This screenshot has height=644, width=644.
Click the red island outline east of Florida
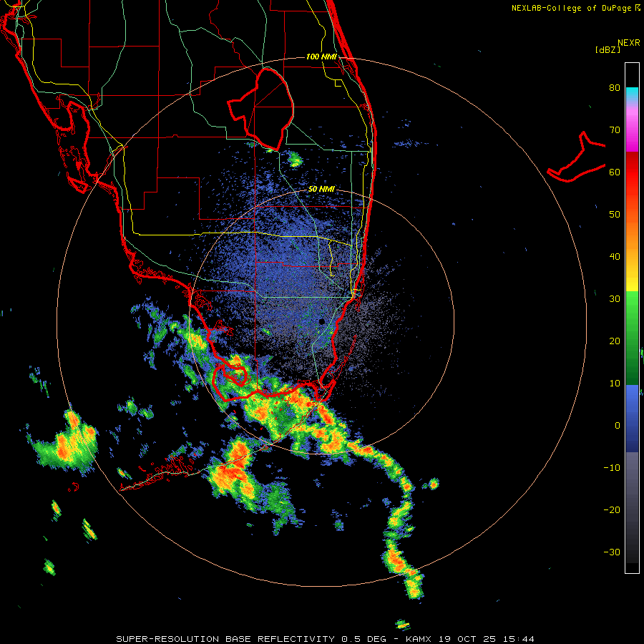click(x=577, y=158)
